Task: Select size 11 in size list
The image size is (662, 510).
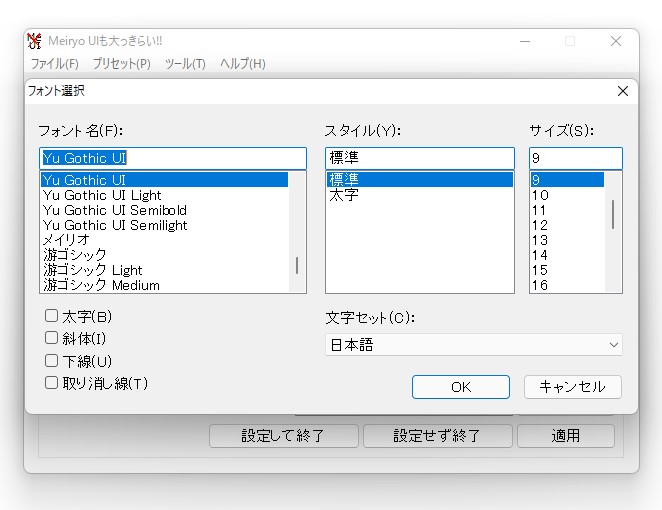Action: tap(567, 210)
